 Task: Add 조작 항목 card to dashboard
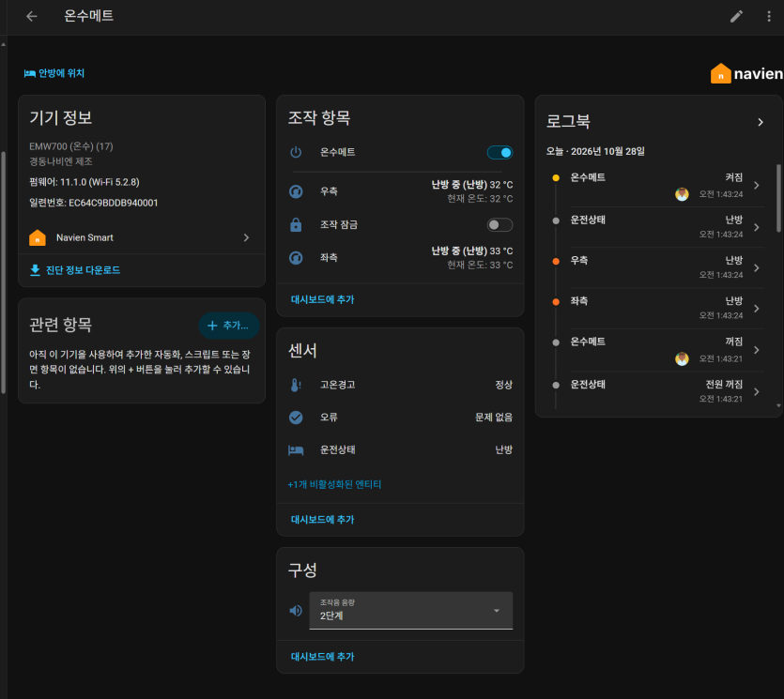tap(322, 300)
